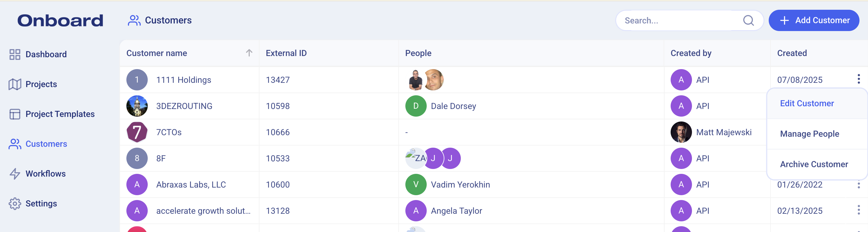This screenshot has width=868, height=232.
Task: Open row menu for 1111 Holdings
Action: (x=859, y=79)
